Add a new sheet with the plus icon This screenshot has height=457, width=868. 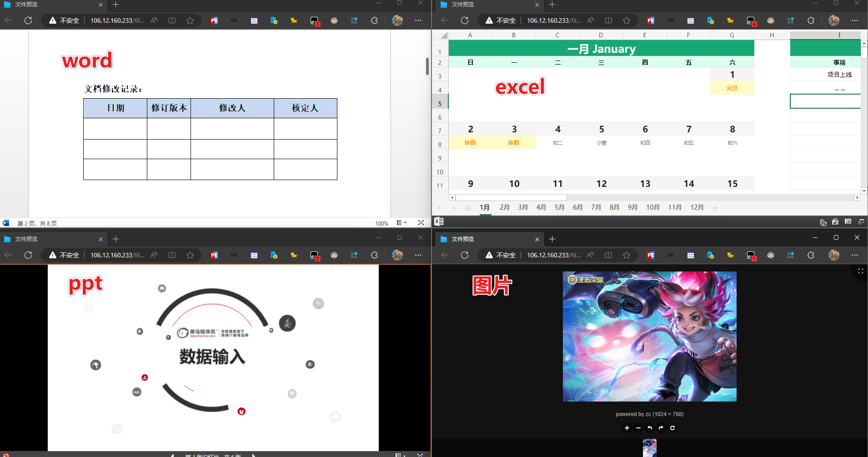coord(715,208)
